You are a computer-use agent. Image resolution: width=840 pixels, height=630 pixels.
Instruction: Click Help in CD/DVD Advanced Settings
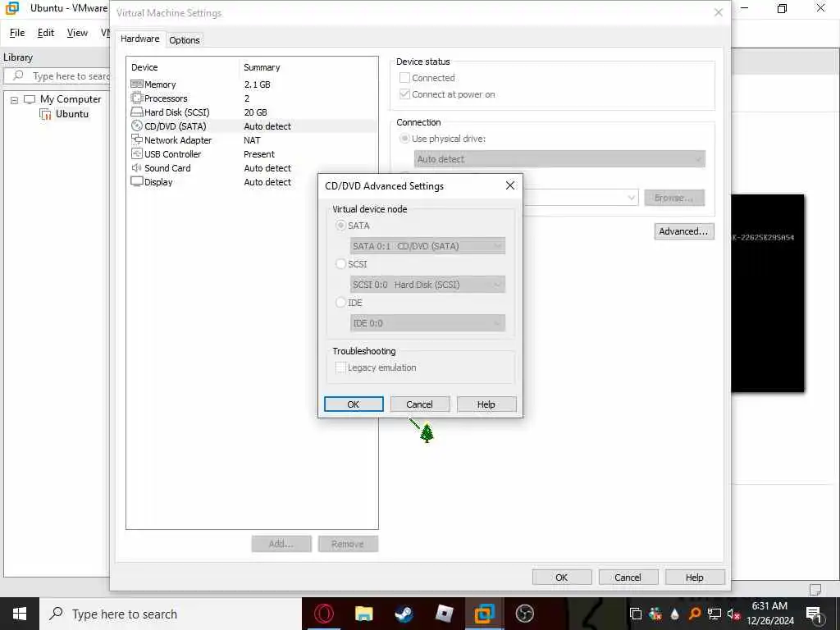pos(486,404)
